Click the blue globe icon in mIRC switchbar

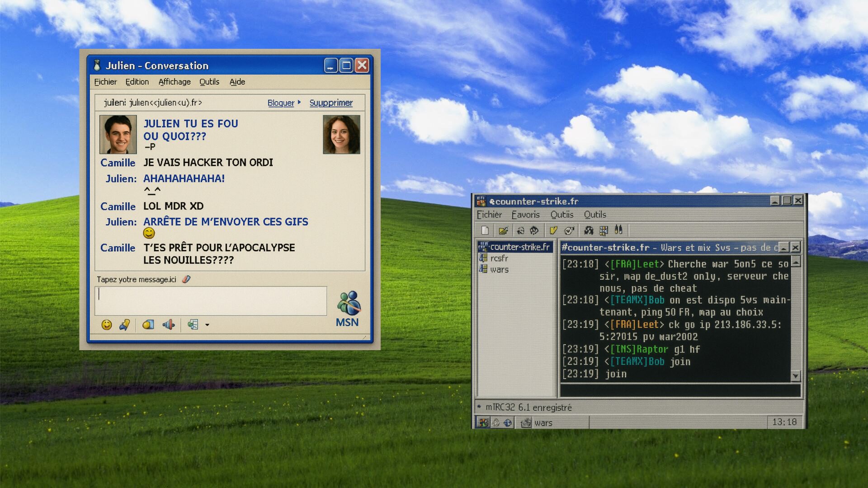pyautogui.click(x=508, y=422)
